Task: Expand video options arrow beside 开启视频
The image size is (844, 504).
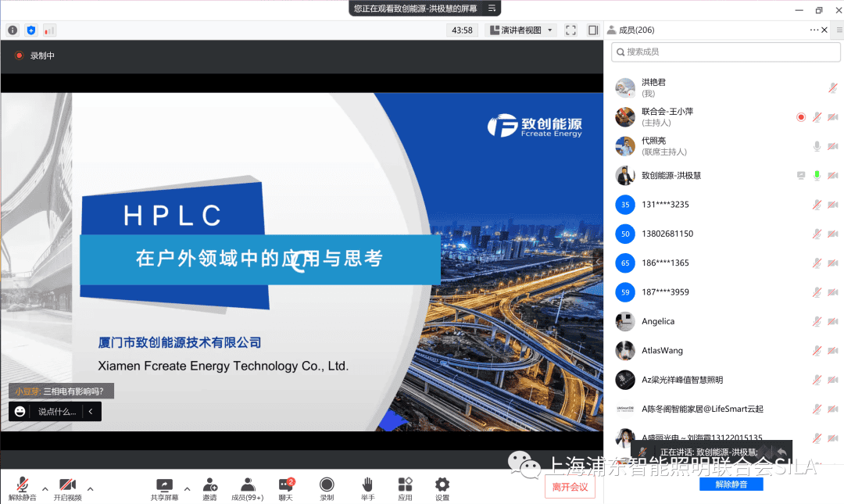Action: (90, 489)
